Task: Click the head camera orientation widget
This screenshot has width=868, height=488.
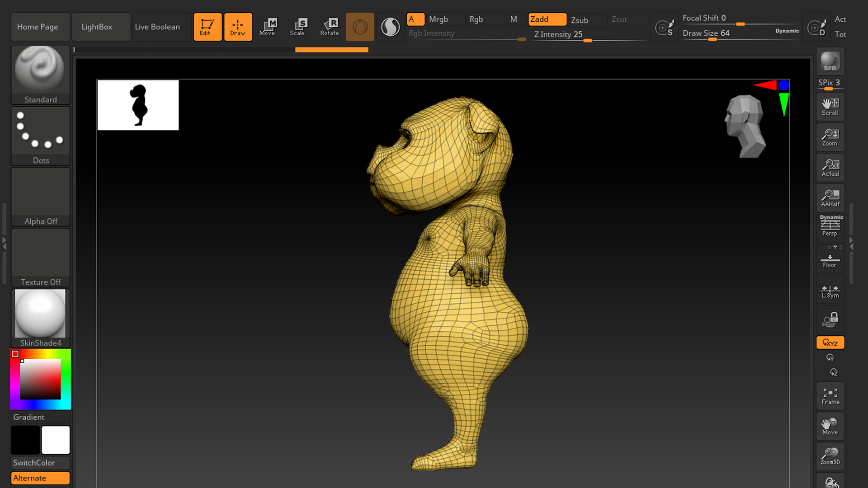Action: point(745,127)
